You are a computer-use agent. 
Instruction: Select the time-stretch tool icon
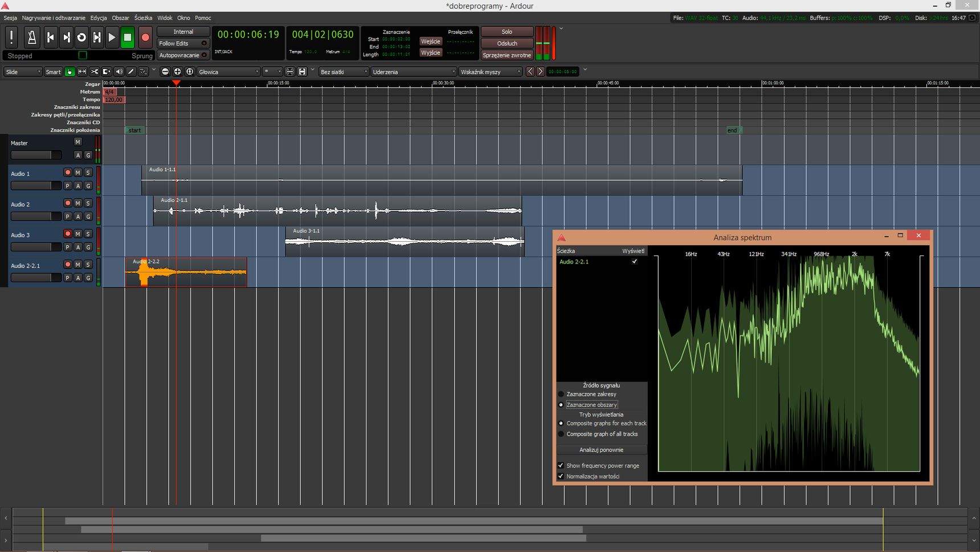pyautogui.click(x=107, y=72)
